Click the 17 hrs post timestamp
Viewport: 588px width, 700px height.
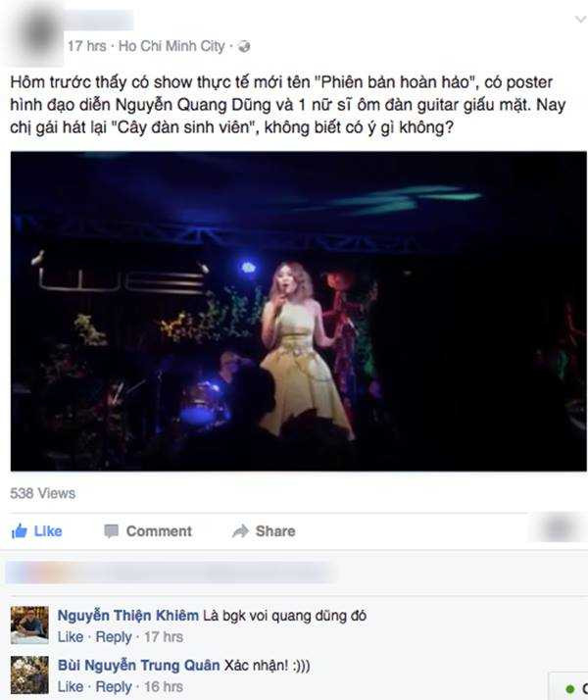click(x=87, y=46)
